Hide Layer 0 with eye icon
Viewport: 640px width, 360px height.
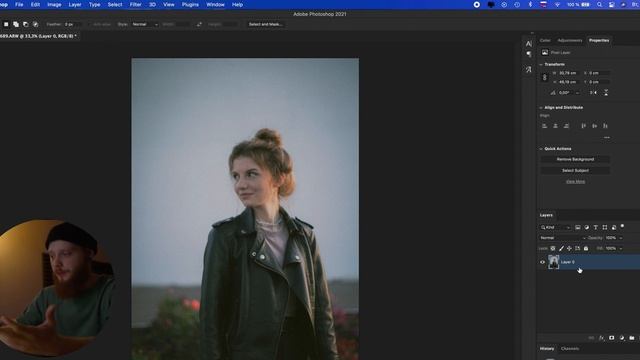point(542,262)
